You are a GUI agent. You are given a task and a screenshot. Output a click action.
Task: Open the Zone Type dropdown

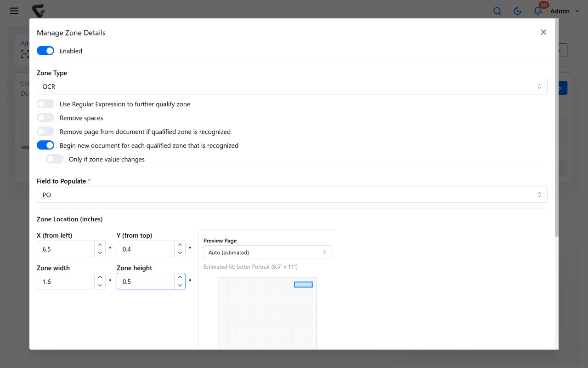pyautogui.click(x=292, y=86)
